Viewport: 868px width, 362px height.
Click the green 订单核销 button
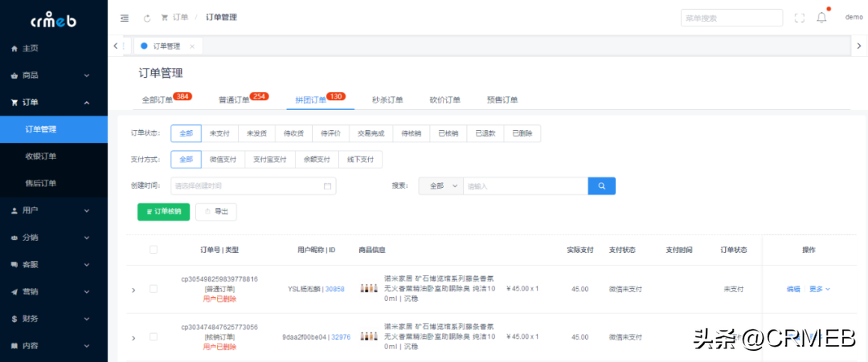coord(163,212)
